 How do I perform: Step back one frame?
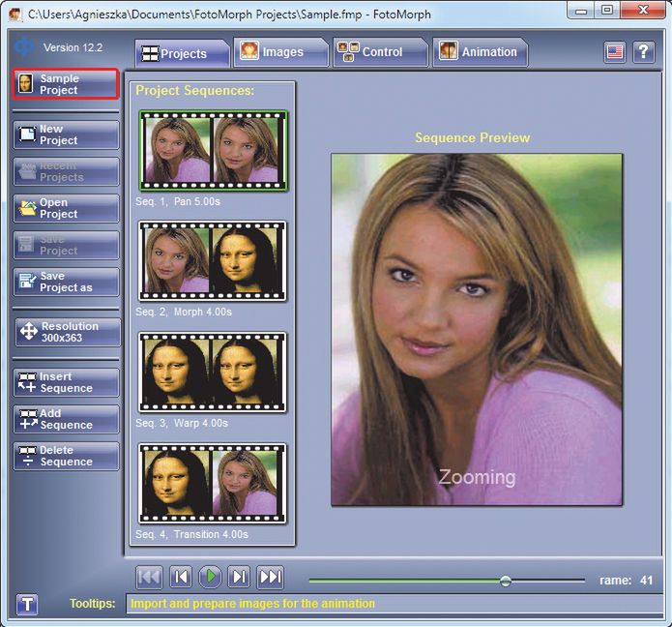point(181,578)
